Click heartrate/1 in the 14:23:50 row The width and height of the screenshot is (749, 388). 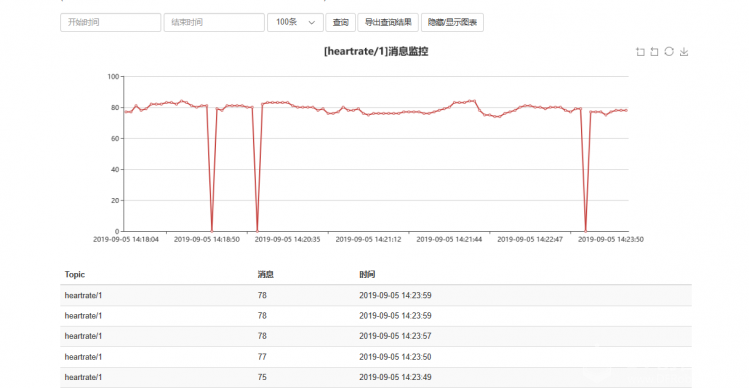coord(83,357)
